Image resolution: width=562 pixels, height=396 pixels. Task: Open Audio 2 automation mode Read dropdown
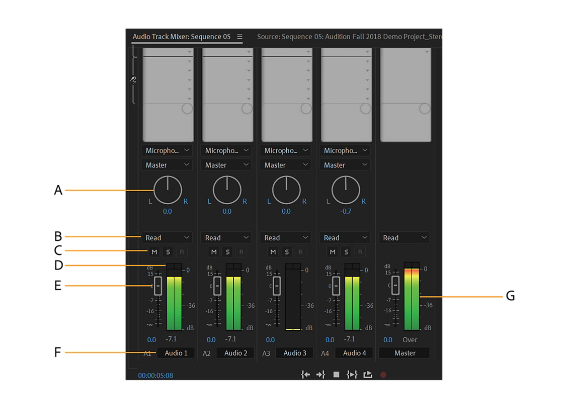tap(226, 238)
